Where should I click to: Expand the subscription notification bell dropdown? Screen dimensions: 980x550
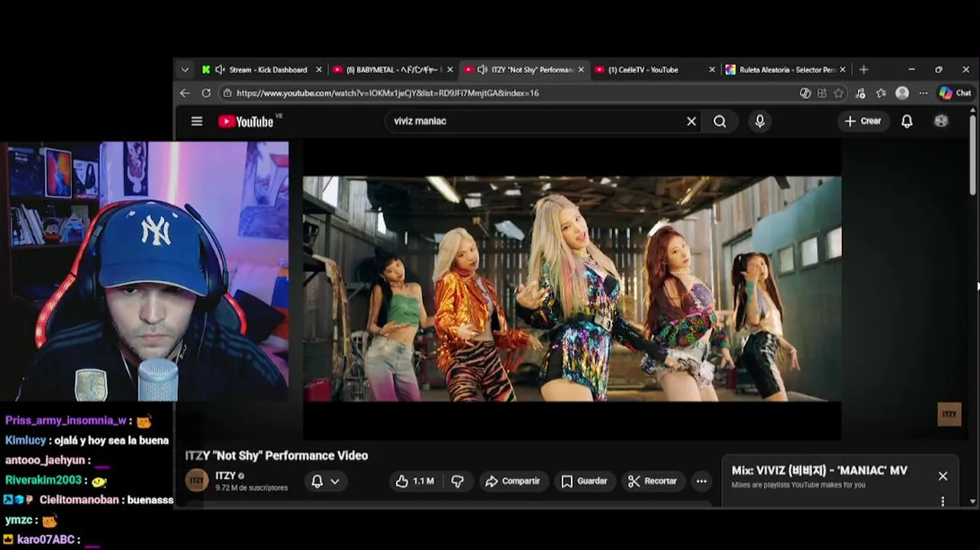(x=325, y=481)
